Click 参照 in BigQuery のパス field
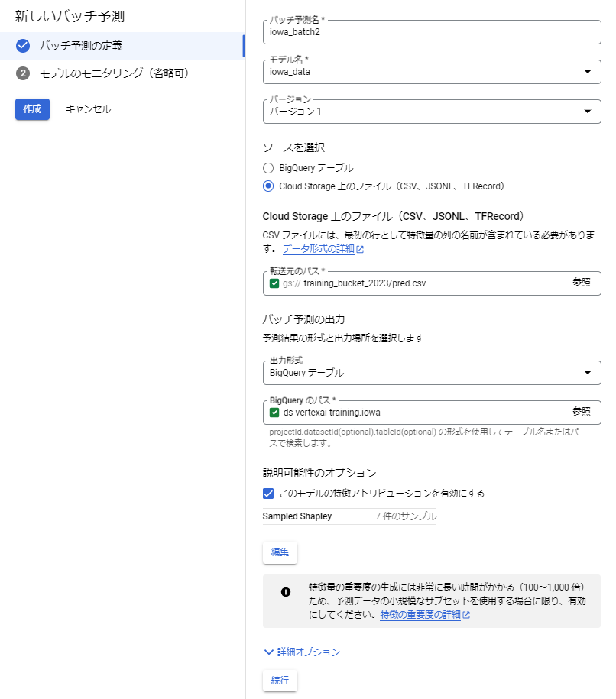This screenshot has height=699, width=616. [x=582, y=412]
